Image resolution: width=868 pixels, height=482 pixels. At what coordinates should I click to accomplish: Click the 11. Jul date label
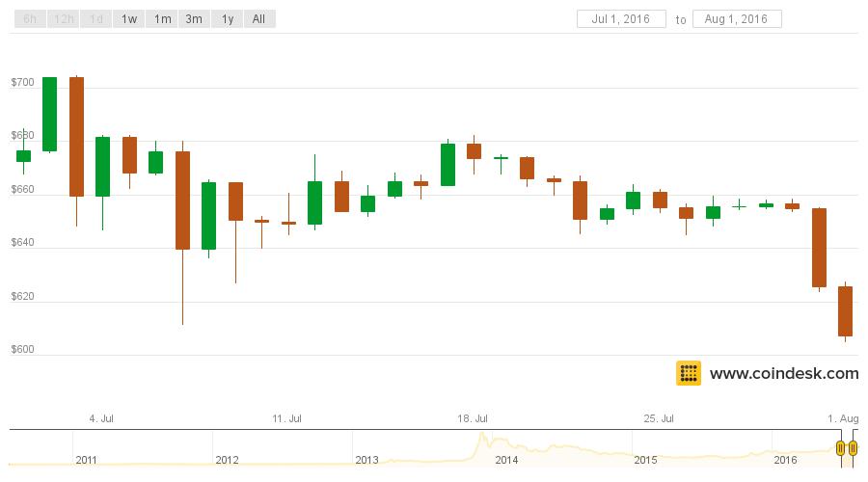pyautogui.click(x=286, y=419)
